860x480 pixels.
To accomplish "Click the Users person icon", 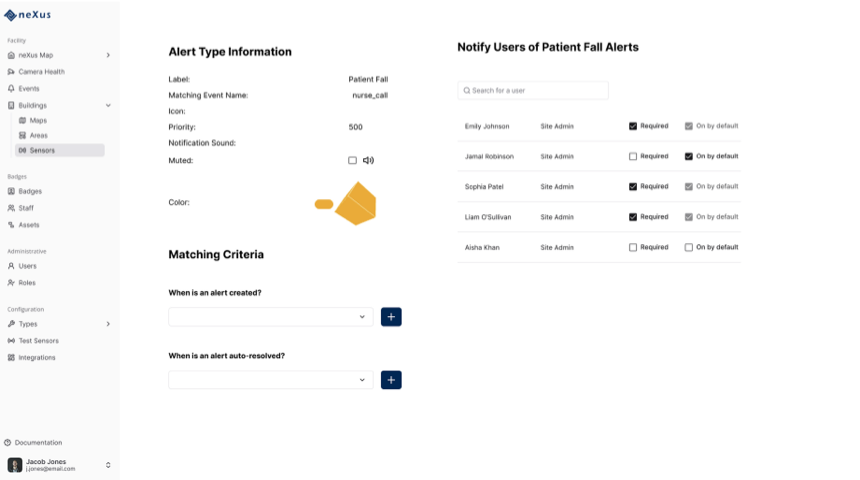I will (x=11, y=266).
